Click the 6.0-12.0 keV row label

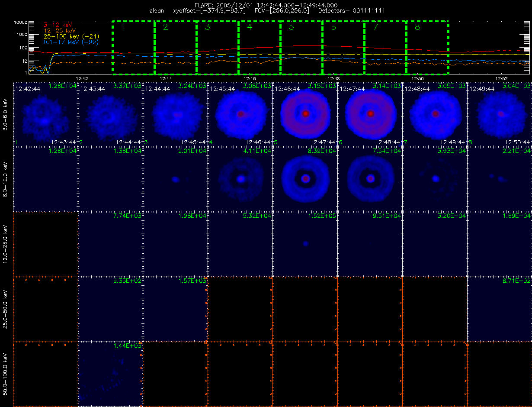pyautogui.click(x=6, y=178)
